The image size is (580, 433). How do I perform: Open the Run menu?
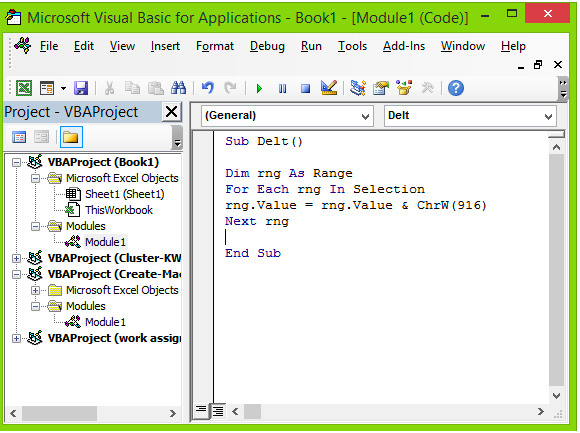click(x=311, y=46)
